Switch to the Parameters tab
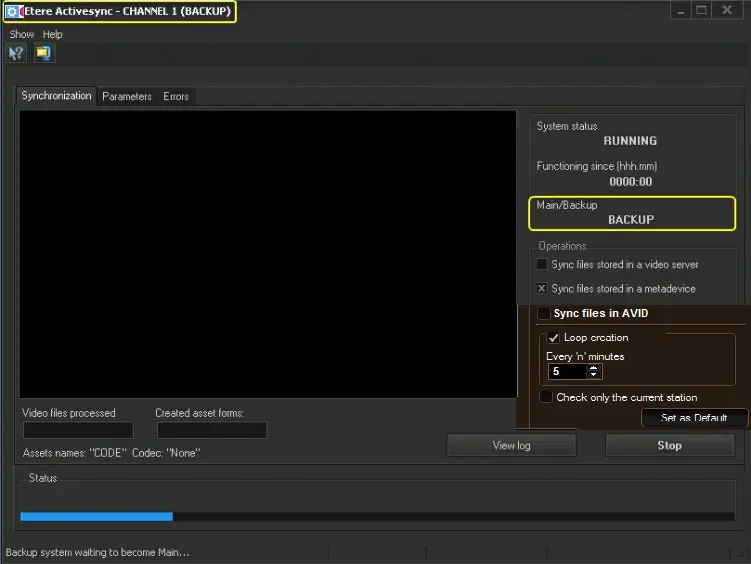751x564 pixels. [x=127, y=96]
